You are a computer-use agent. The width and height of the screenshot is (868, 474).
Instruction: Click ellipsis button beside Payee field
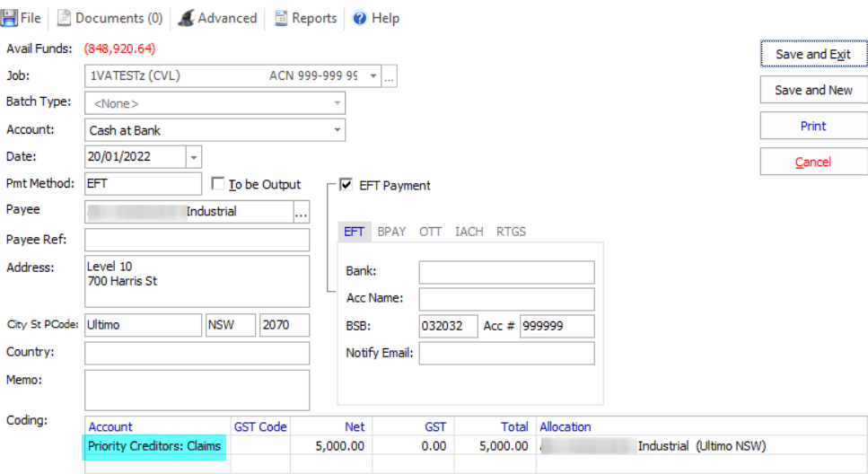302,213
